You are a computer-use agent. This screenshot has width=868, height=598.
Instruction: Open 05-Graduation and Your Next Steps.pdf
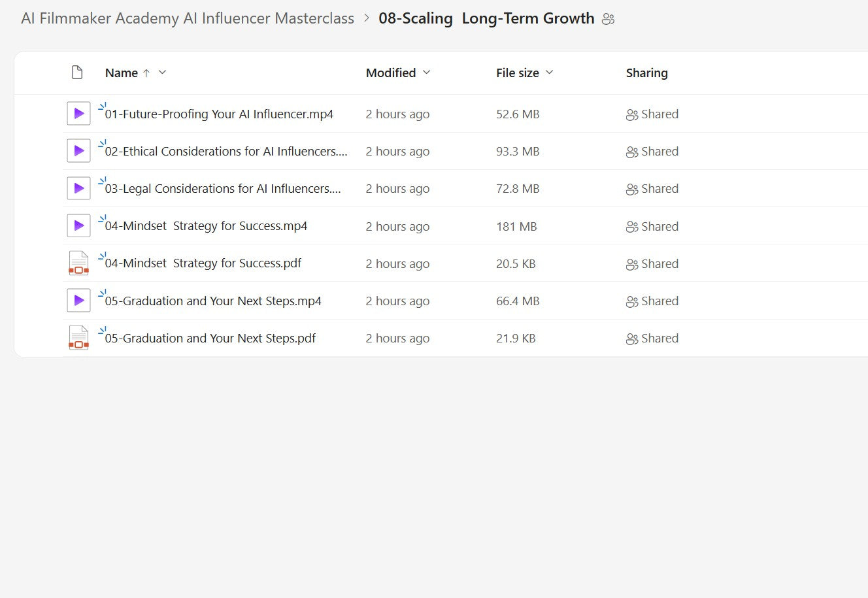coord(210,339)
